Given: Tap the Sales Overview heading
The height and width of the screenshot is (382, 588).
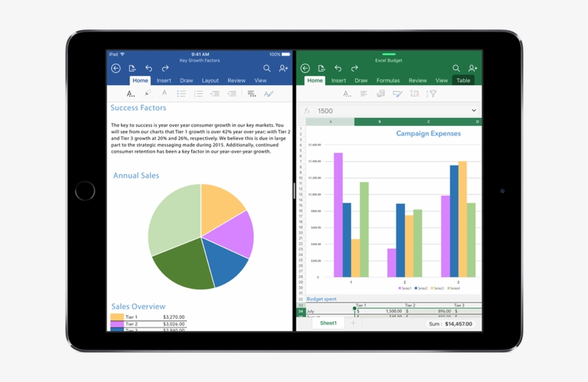Looking at the screenshot, I should click(x=138, y=306).
